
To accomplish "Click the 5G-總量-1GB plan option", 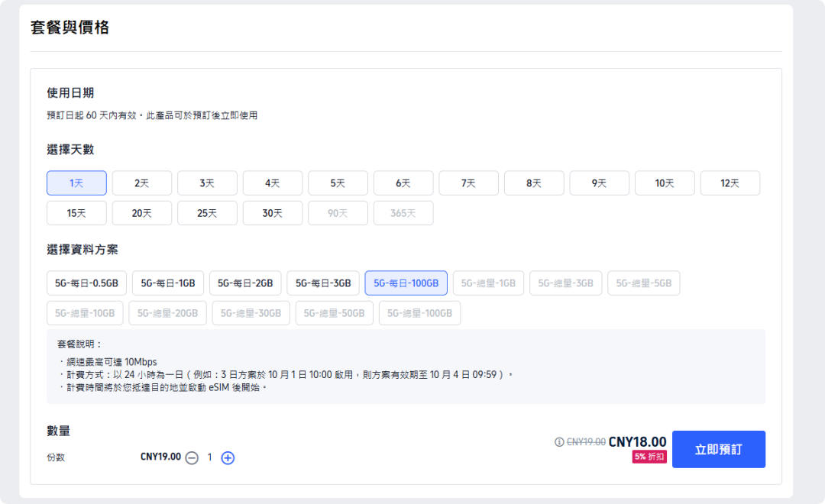I will pos(488,283).
